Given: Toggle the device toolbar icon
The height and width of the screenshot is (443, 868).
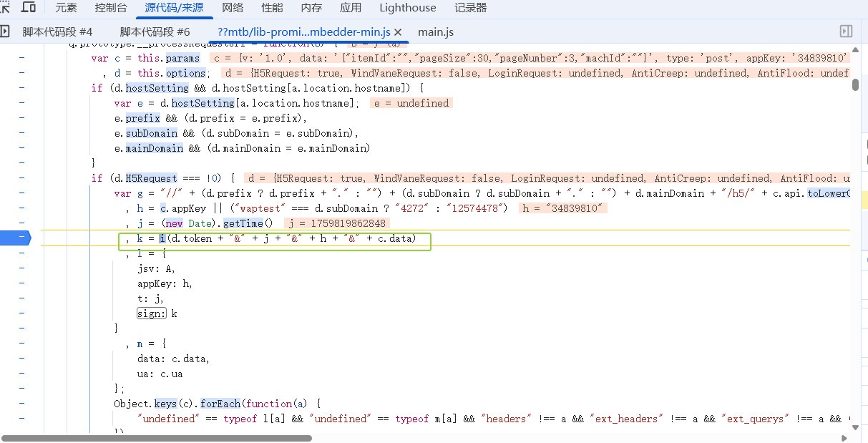Looking at the screenshot, I should coord(29,7).
